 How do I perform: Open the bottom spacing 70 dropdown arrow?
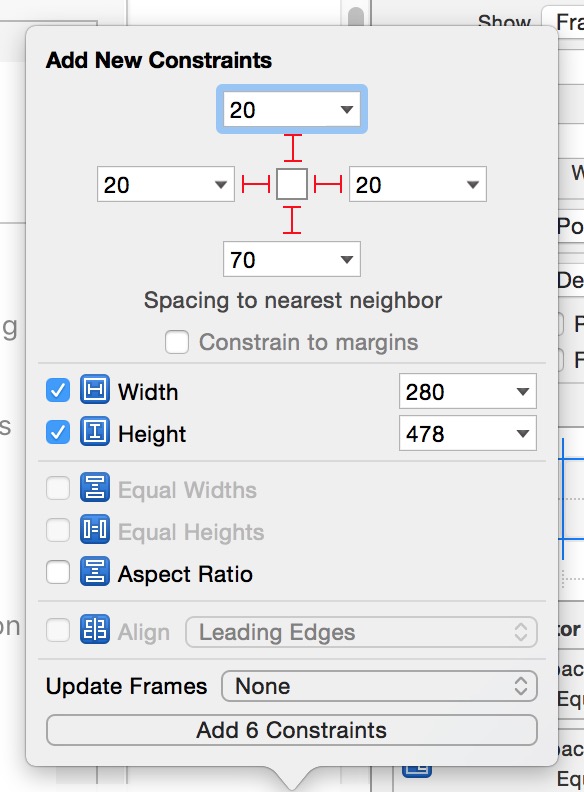(347, 260)
